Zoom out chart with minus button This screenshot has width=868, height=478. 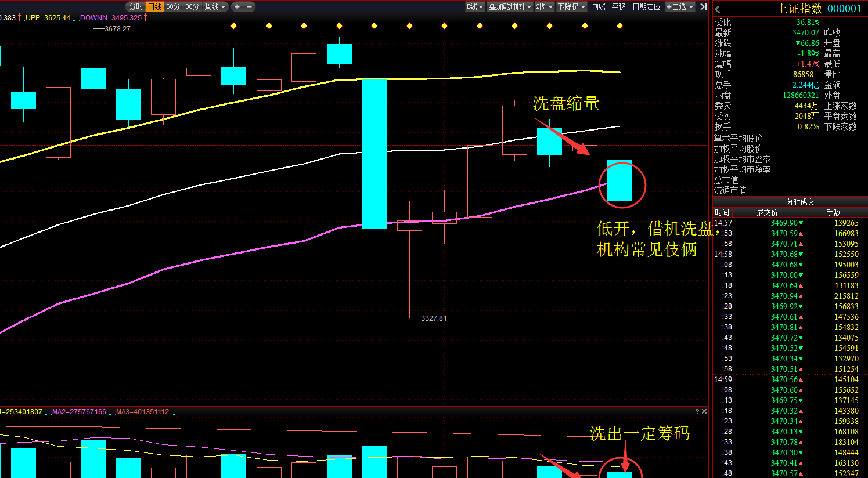(x=250, y=6)
